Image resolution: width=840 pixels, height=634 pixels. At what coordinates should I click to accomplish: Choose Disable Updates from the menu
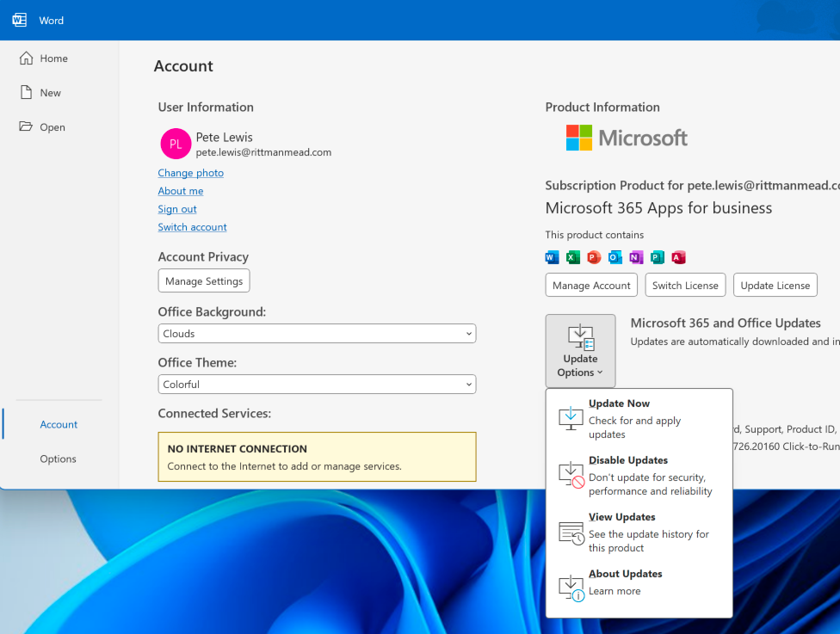pos(639,476)
